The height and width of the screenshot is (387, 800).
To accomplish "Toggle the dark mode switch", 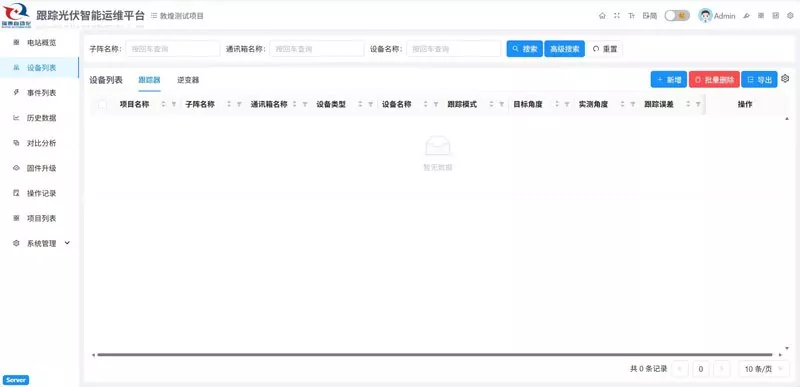I will [677, 16].
